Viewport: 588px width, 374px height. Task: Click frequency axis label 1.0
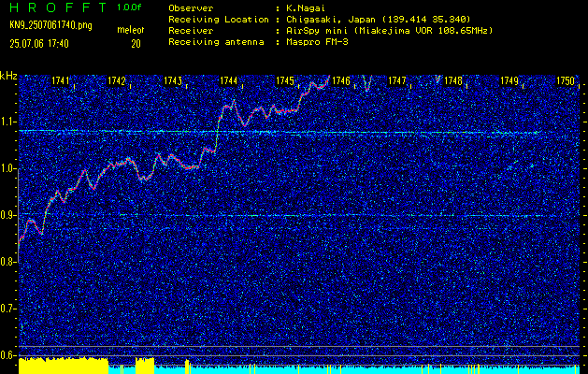coord(8,169)
